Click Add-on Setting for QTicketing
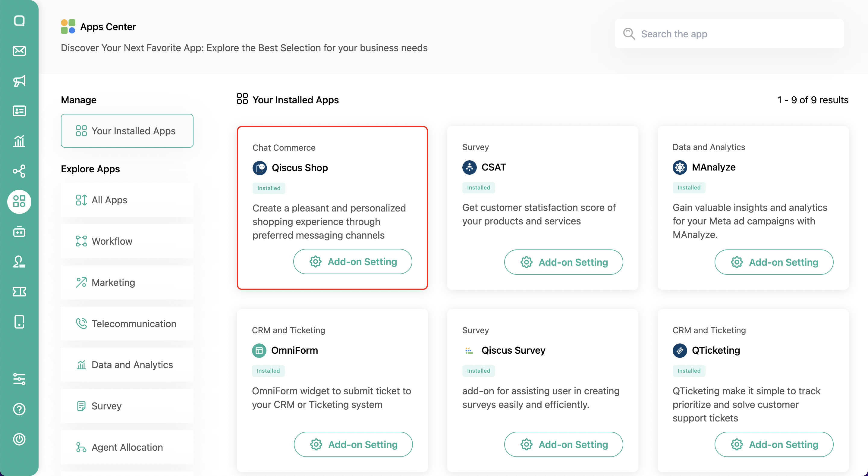The image size is (868, 476). tap(774, 445)
